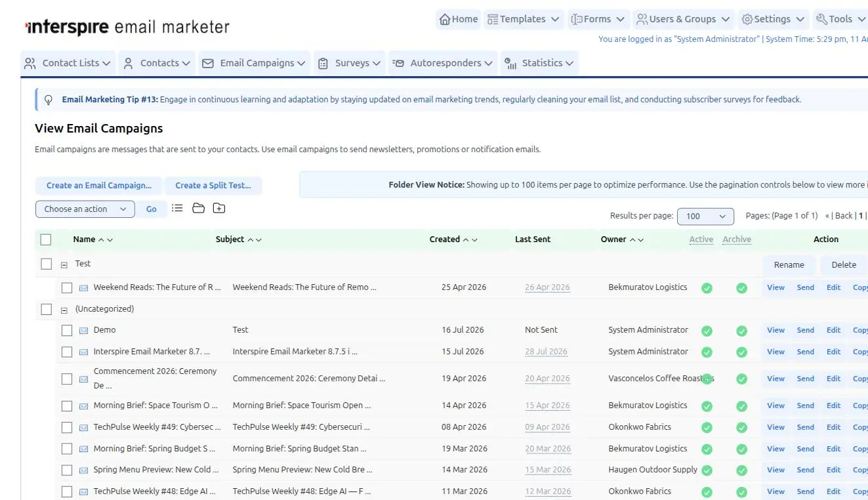868x500 pixels.
Task: Click envelope icon for Spring Menu Preview
Action: point(84,470)
